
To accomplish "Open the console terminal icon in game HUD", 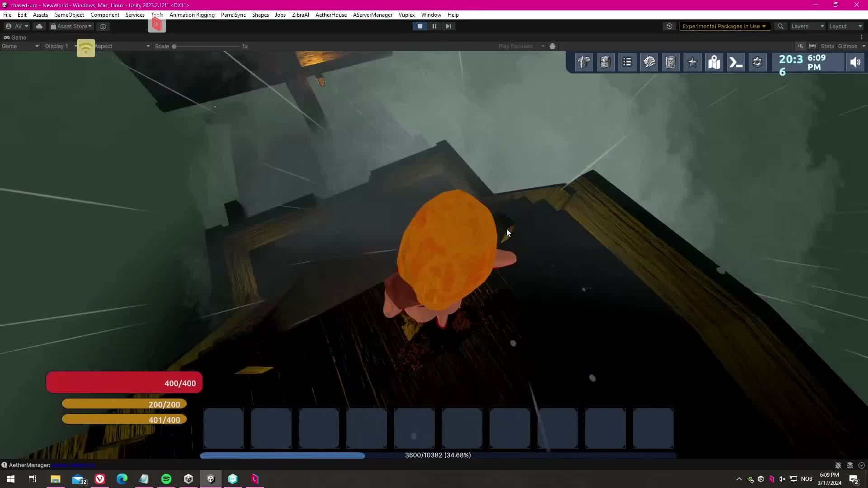I will (x=736, y=62).
